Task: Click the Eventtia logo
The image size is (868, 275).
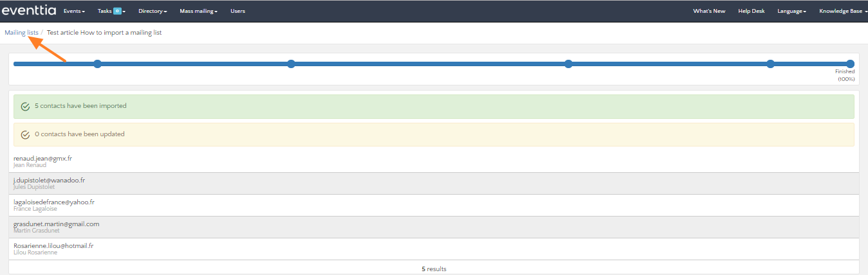Action: coord(29,11)
